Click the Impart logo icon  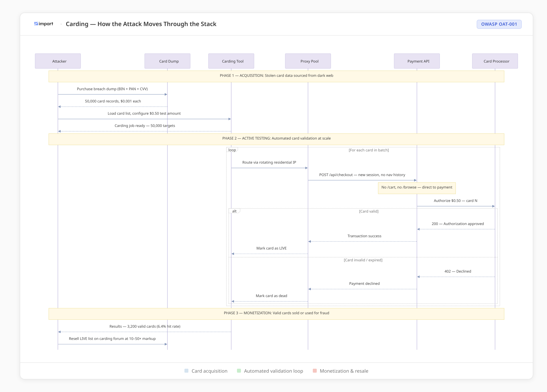click(36, 24)
